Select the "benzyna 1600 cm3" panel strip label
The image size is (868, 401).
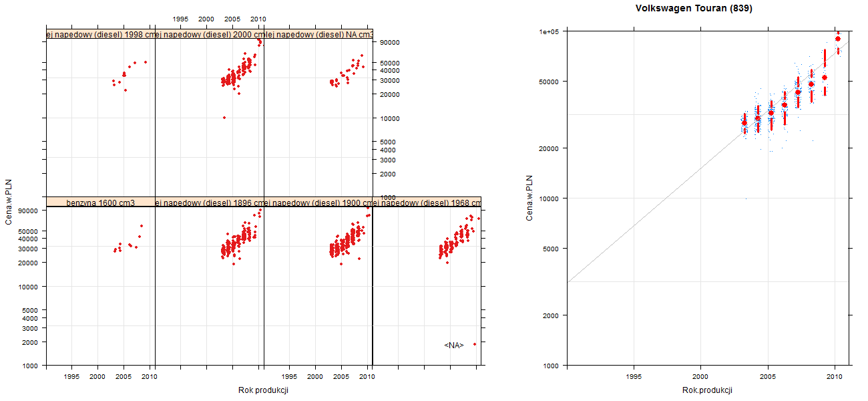click(x=101, y=203)
